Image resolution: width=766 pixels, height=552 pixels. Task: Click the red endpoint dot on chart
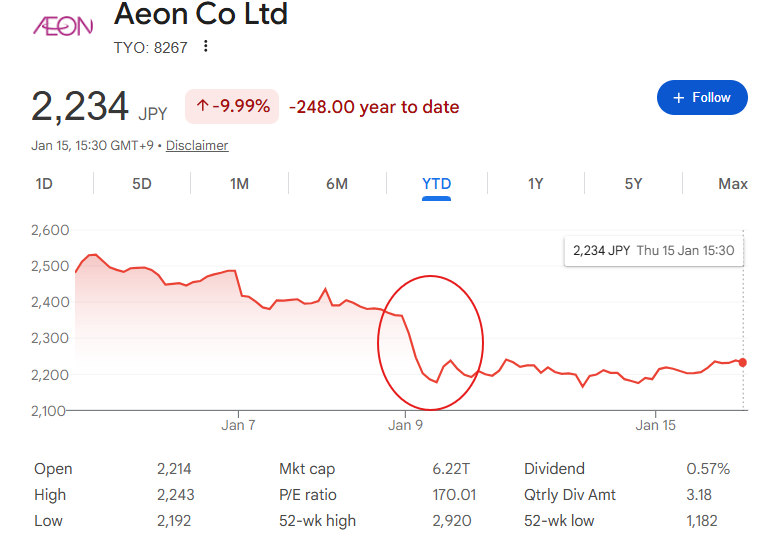[743, 362]
